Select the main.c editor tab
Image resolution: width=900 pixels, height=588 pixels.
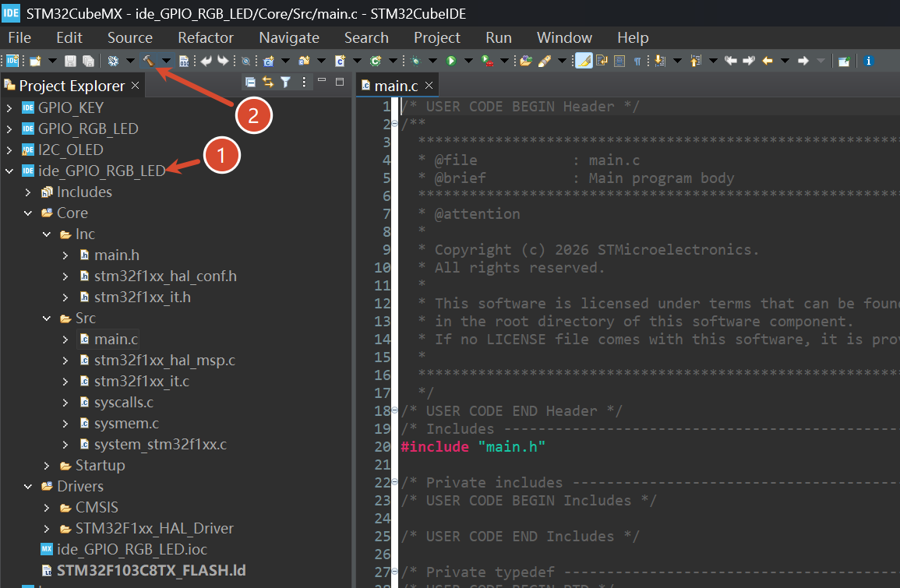click(x=396, y=86)
